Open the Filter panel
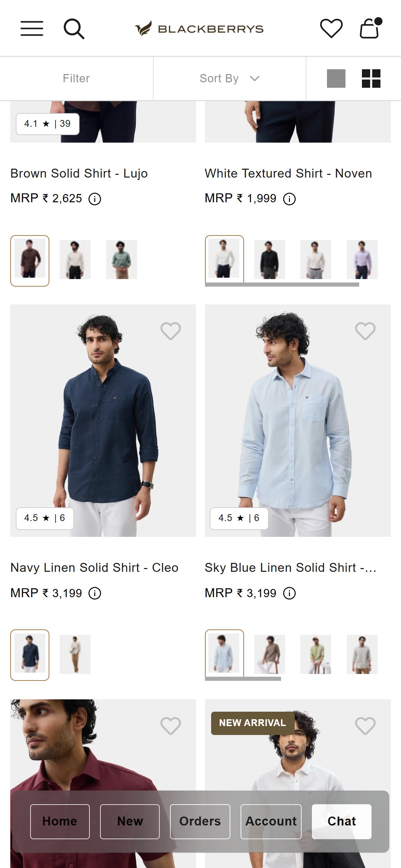The width and height of the screenshot is (401, 868). (x=76, y=79)
